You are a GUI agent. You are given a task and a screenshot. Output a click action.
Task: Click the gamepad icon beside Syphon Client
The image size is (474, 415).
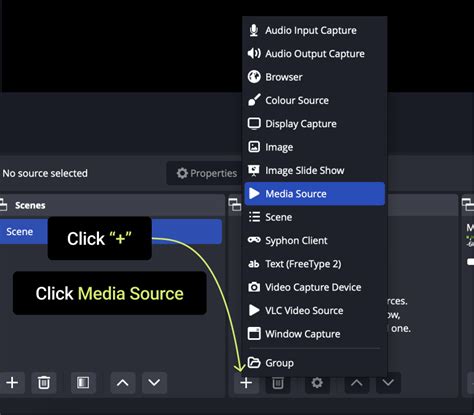tap(254, 240)
